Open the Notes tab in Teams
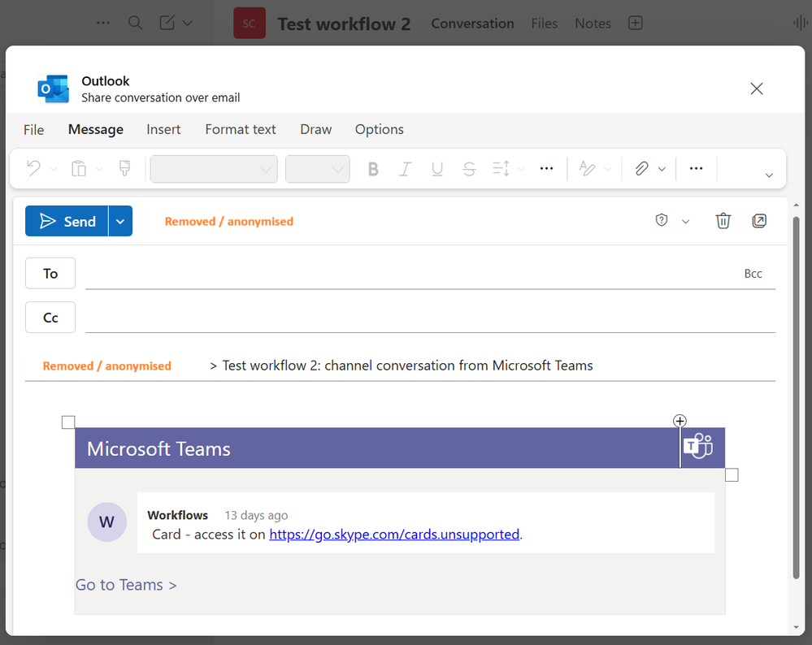The image size is (812, 645). 593,24
